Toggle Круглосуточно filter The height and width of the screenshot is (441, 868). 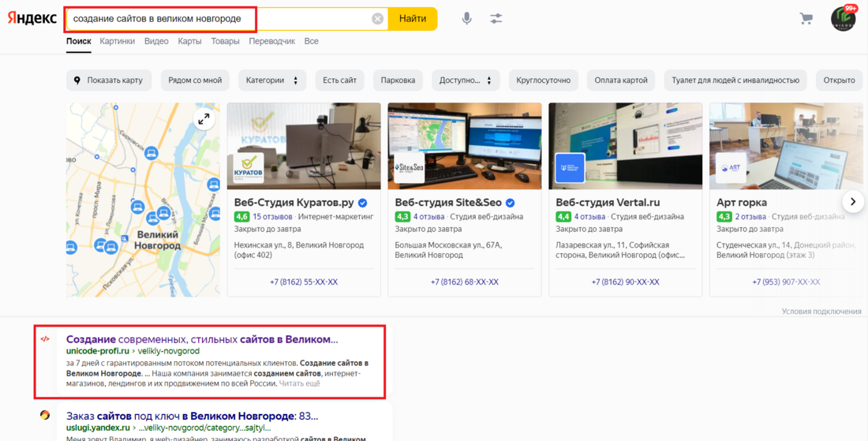pos(543,80)
